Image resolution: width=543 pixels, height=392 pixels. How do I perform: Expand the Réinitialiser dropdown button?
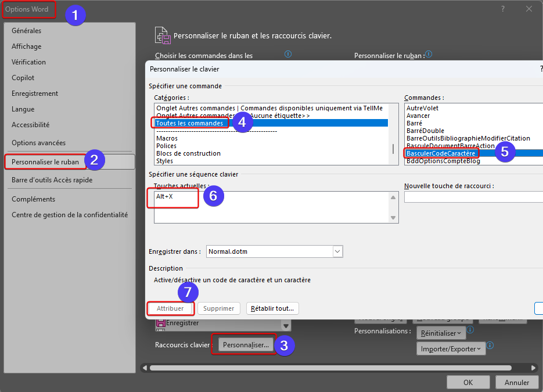[x=441, y=333]
